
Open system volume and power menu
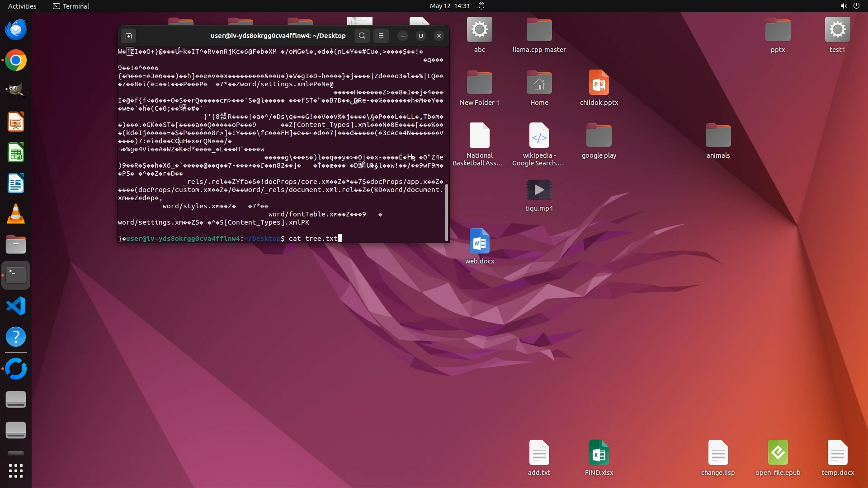[849, 6]
